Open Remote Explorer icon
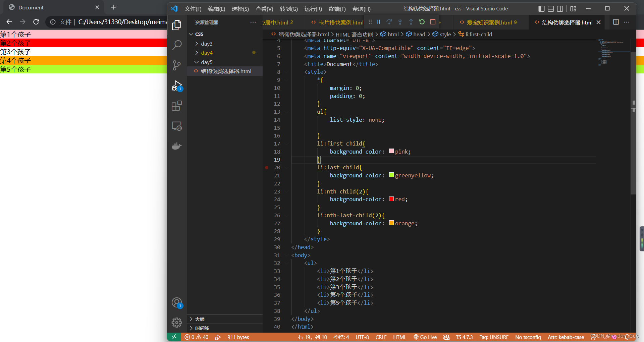This screenshot has height=342, width=644. click(x=177, y=126)
